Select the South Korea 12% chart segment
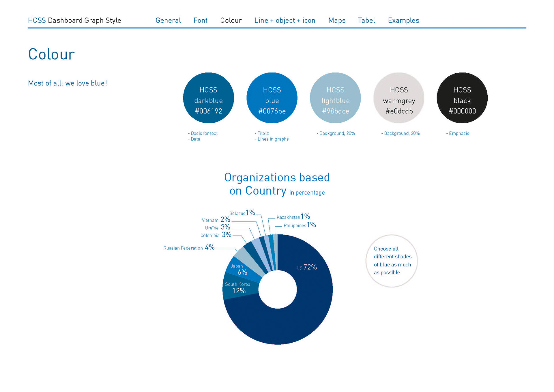The width and height of the screenshot is (554, 392). (239, 288)
